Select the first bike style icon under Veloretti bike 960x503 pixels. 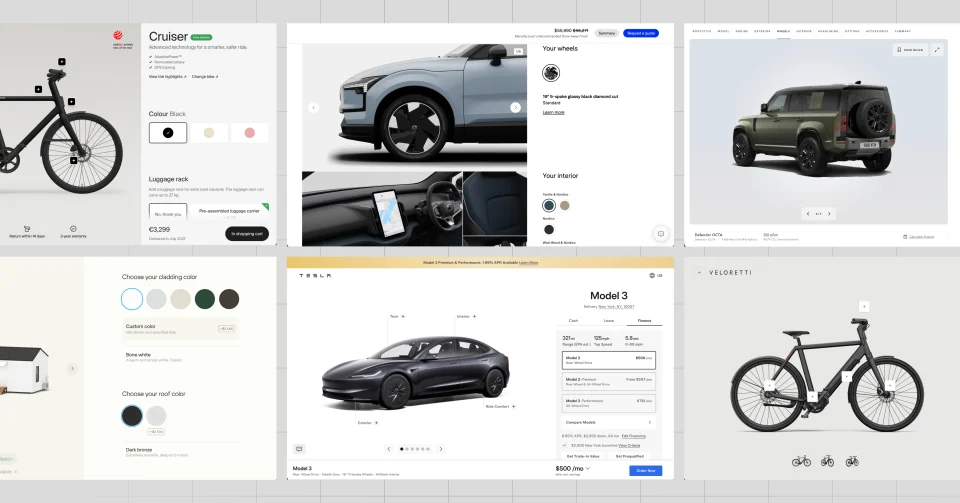click(801, 461)
